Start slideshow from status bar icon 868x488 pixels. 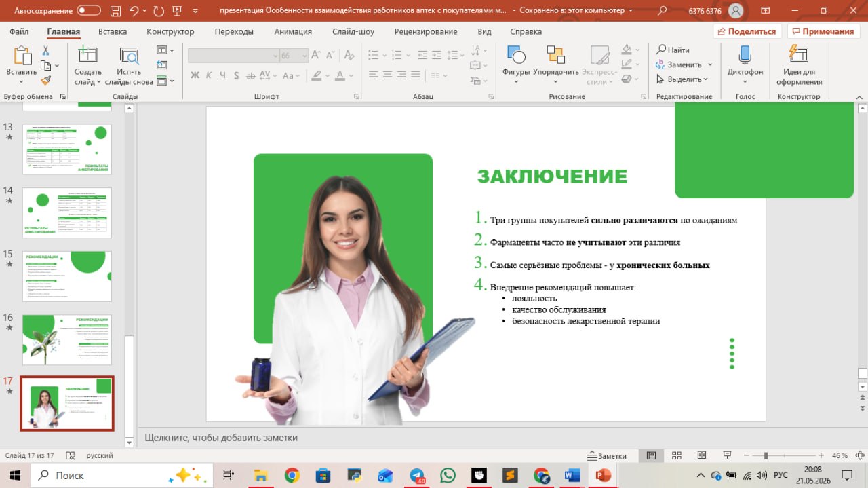coord(726,455)
